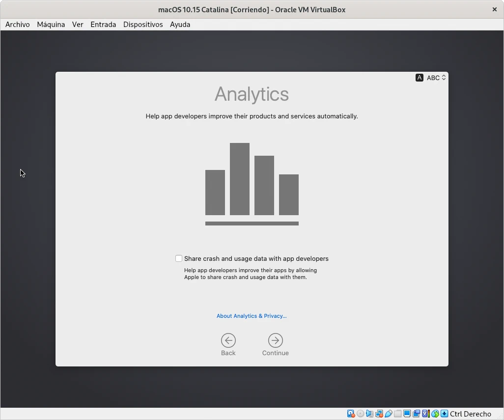This screenshot has height=420, width=504.
Task: Open the About Analytics & Privacy link
Action: 252,316
